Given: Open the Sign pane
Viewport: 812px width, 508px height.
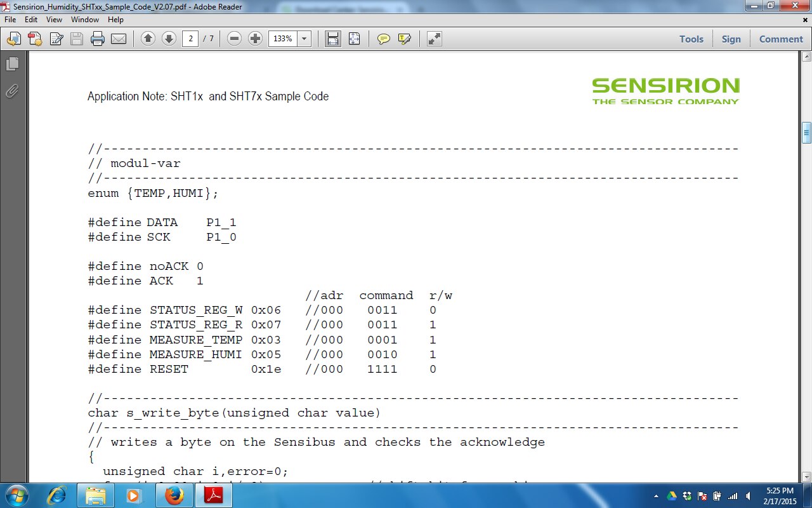Looking at the screenshot, I should [731, 39].
